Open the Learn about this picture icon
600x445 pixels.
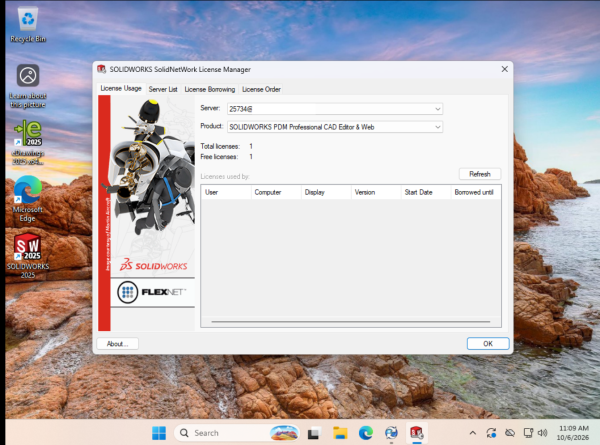pyautogui.click(x=28, y=86)
